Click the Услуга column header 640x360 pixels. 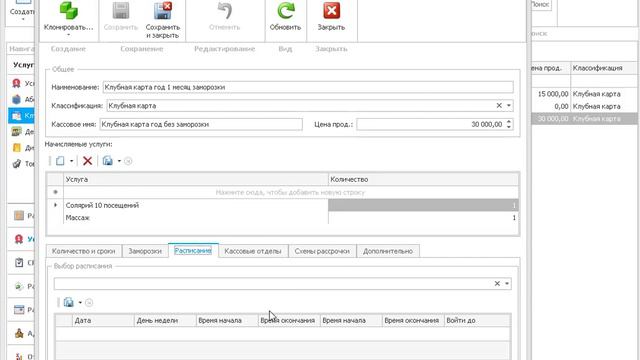[196, 179]
